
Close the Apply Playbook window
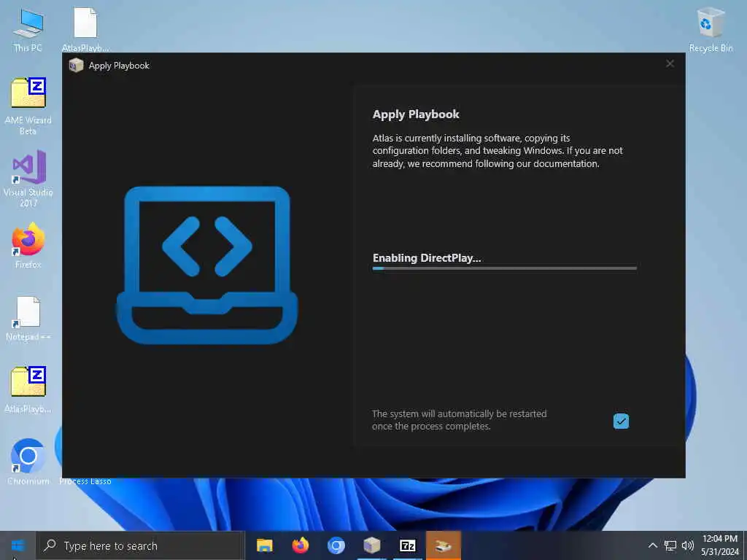click(x=670, y=64)
